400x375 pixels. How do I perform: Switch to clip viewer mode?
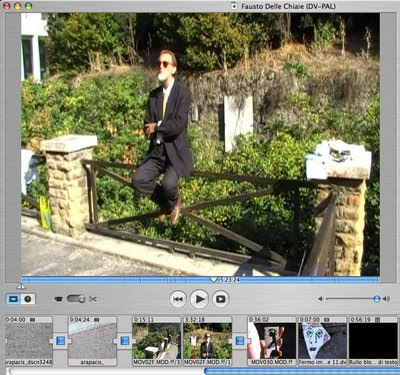[x=14, y=299]
